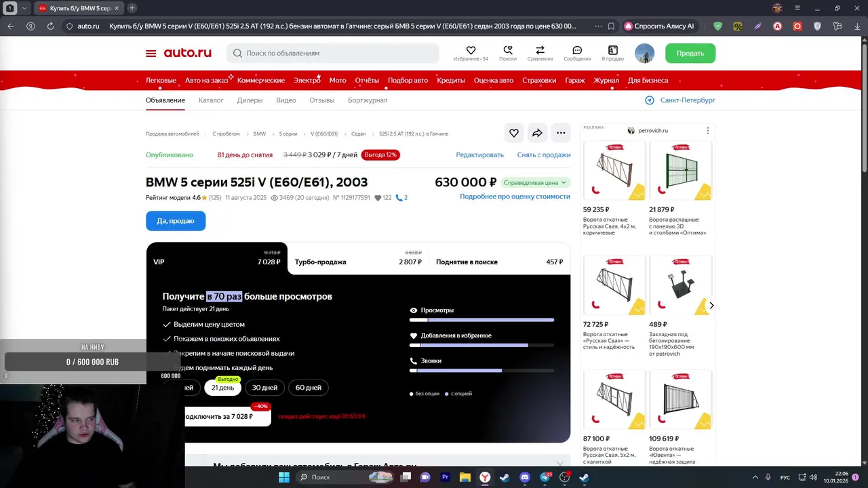The height and width of the screenshot is (488, 868).
Task: Open Discord from taskbar
Action: coord(524,477)
